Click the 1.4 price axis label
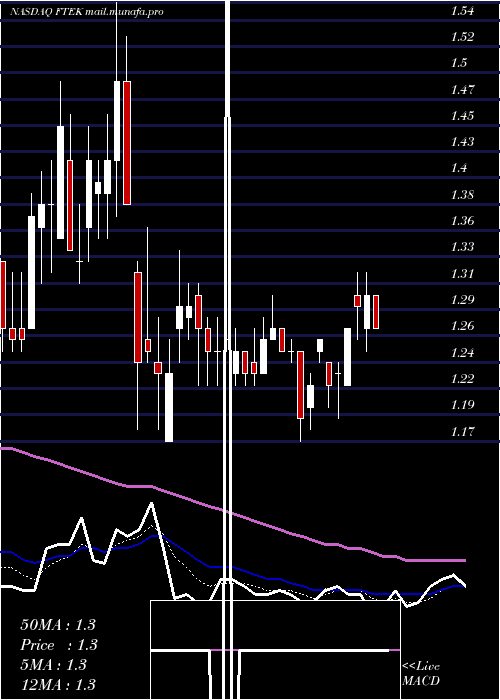The width and height of the screenshot is (500, 700). [459, 168]
